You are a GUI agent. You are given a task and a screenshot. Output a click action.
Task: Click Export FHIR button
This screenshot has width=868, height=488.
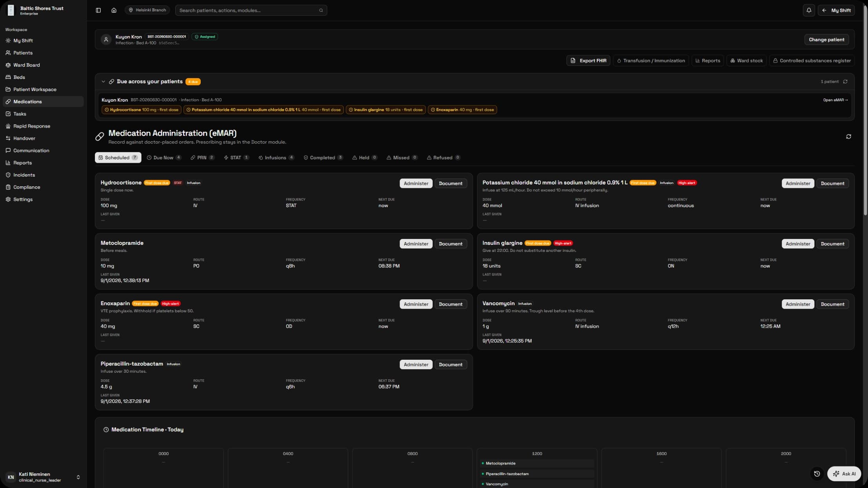click(x=588, y=60)
